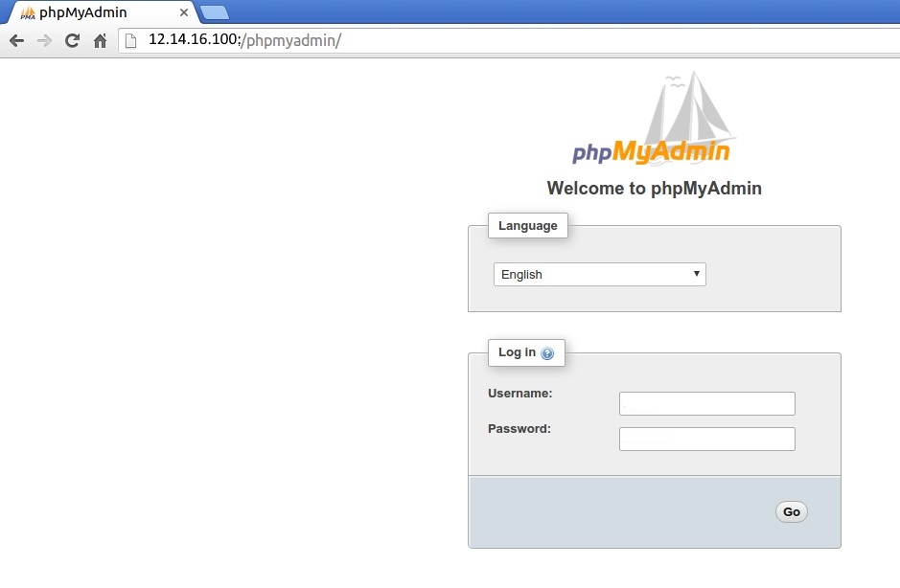This screenshot has width=900, height=588.
Task: Click the 'Language' legend label
Action: click(527, 225)
